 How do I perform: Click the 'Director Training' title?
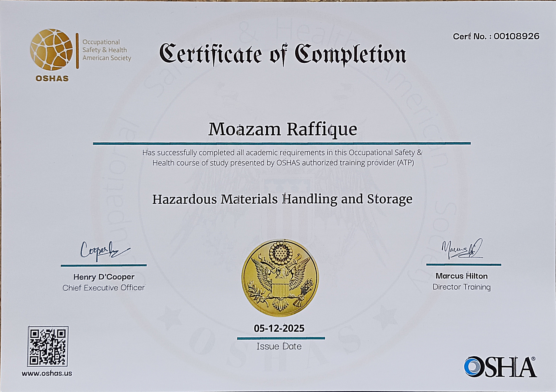462,287
